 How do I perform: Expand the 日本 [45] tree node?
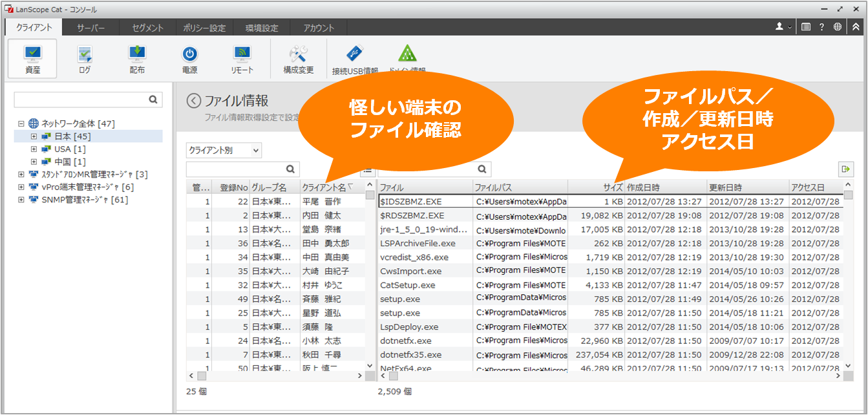point(34,136)
